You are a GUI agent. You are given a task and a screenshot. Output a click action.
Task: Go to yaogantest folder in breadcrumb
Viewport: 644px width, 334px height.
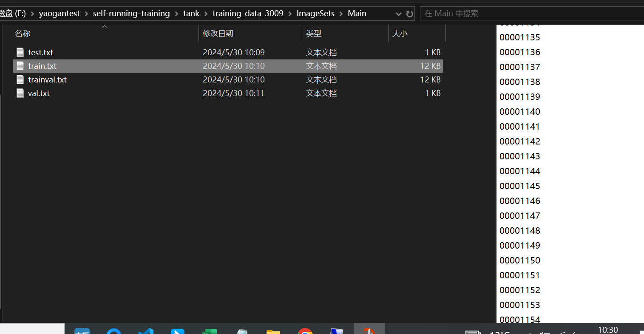[59, 14]
